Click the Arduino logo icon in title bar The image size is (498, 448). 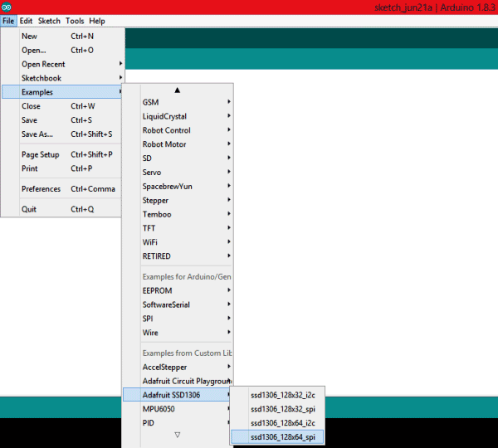coord(7,7)
